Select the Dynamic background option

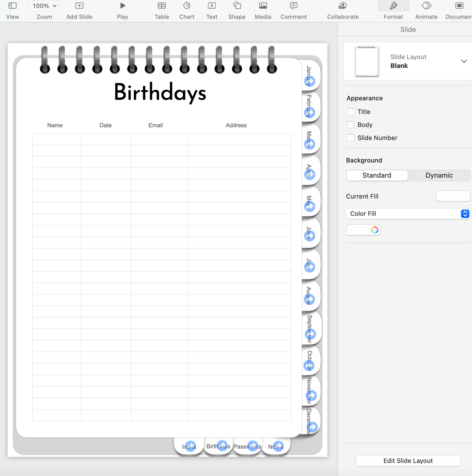tap(439, 175)
